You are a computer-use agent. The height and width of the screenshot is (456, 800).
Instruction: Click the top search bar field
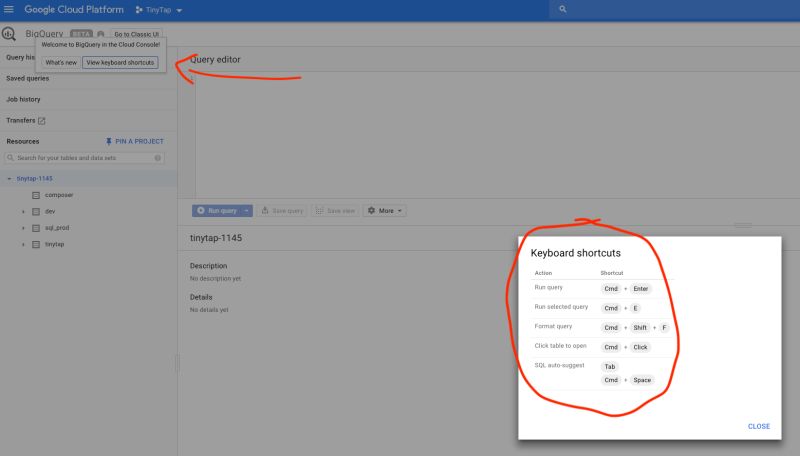674,9
